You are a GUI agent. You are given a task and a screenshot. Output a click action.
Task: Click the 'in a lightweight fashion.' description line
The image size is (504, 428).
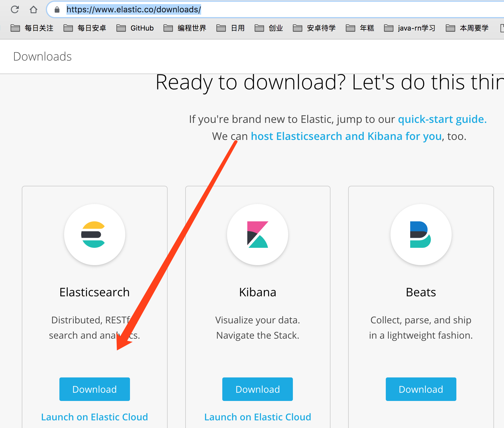pyautogui.click(x=421, y=335)
